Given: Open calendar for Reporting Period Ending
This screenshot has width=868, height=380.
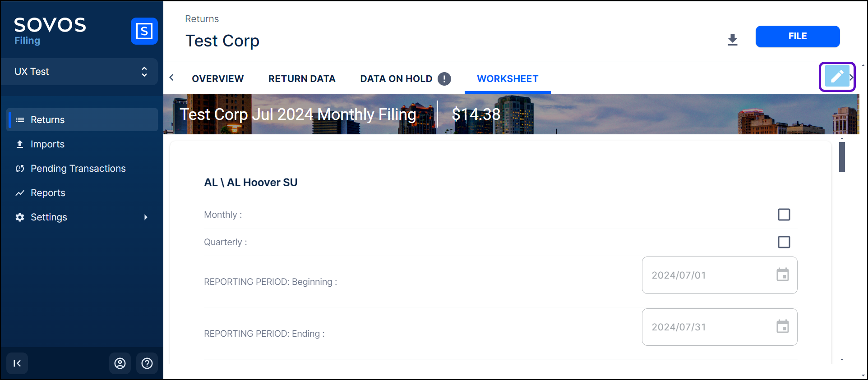Looking at the screenshot, I should (x=782, y=326).
